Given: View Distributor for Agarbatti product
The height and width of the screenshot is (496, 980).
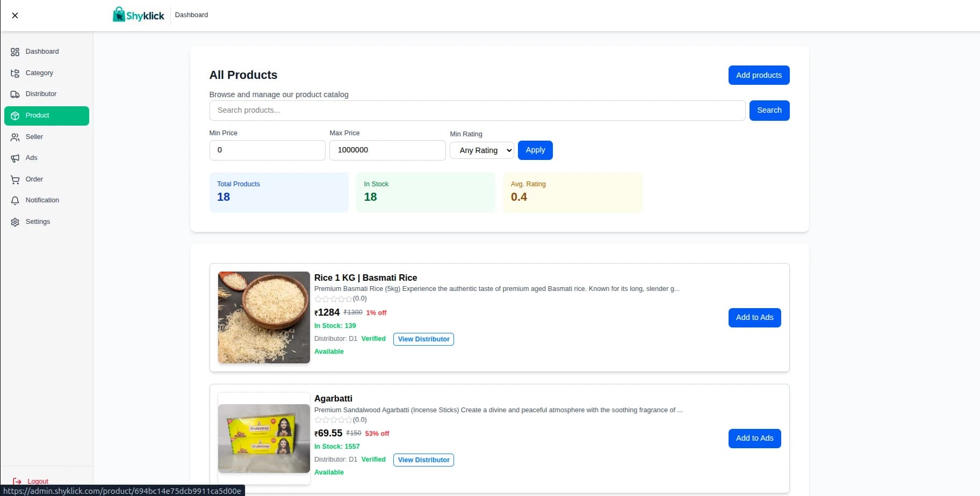Looking at the screenshot, I should [423, 460].
